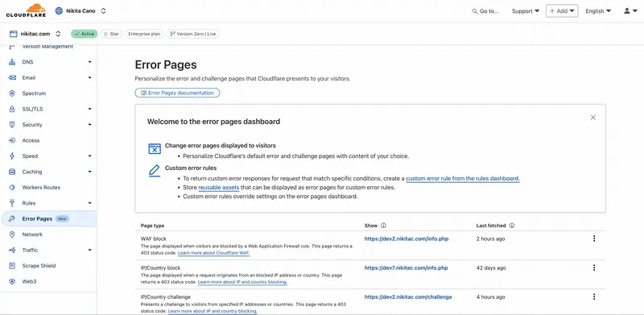
Task: Click the Go to... search field
Action: point(485,11)
